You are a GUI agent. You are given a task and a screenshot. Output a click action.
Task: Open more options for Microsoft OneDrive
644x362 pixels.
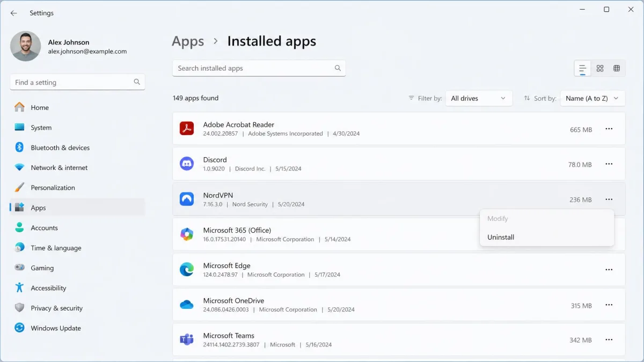click(609, 305)
